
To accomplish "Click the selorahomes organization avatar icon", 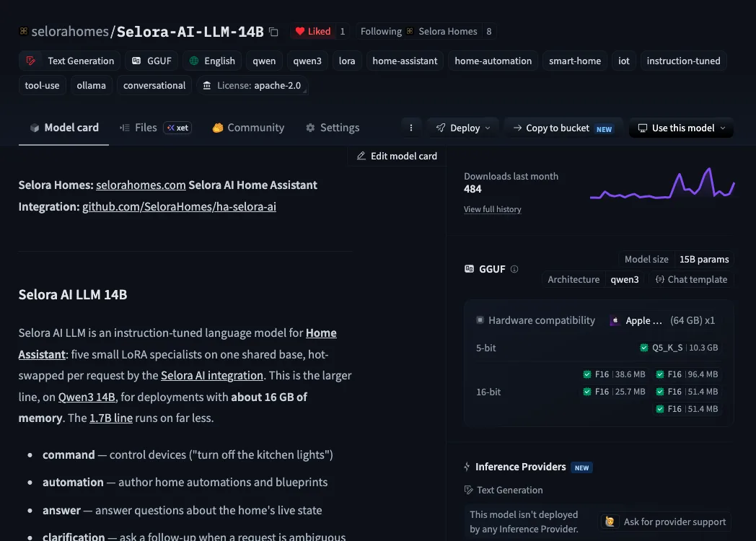I will click(23, 31).
